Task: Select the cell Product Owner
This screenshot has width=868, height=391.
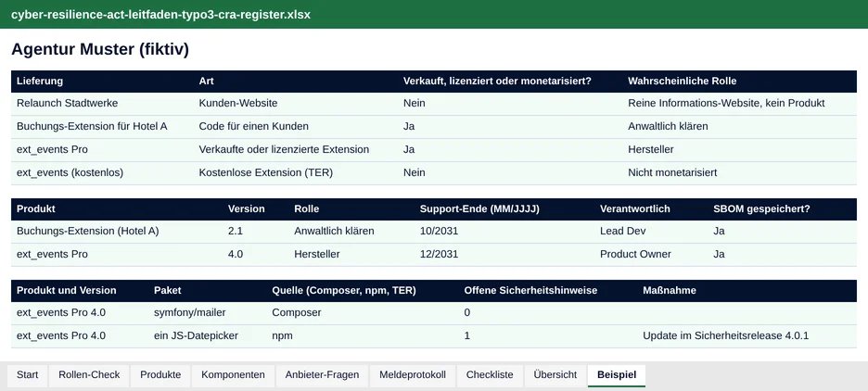Action: 635,255
